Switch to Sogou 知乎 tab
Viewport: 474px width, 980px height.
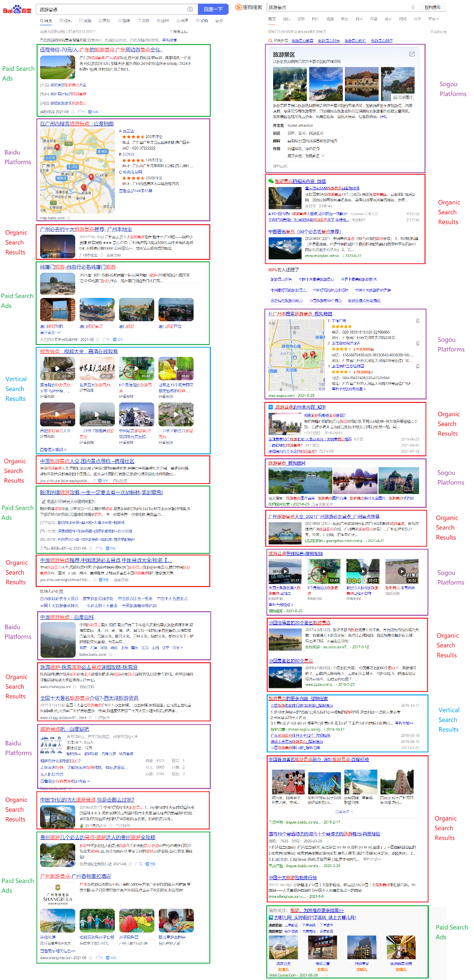pos(301,19)
